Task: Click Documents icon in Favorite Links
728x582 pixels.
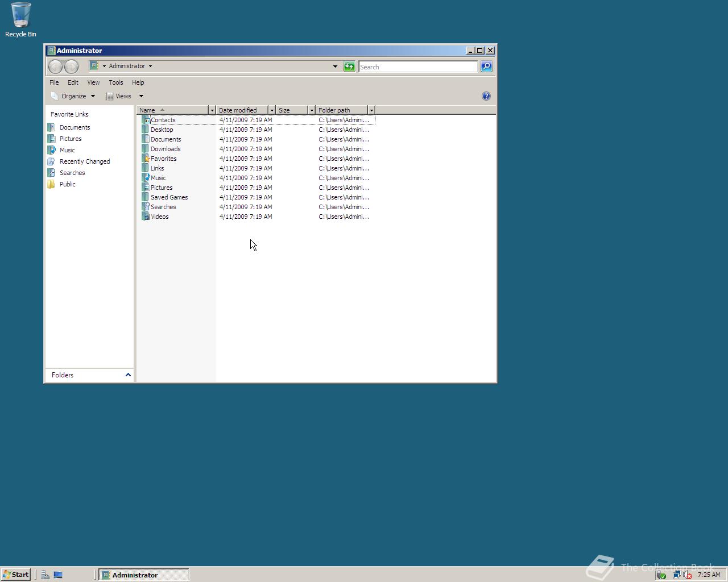Action: coord(51,127)
